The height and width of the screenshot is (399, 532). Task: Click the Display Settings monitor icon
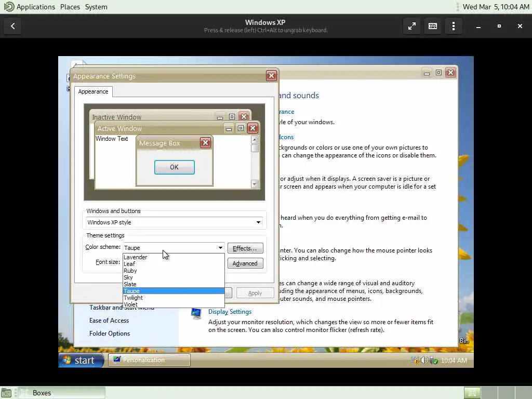click(196, 314)
